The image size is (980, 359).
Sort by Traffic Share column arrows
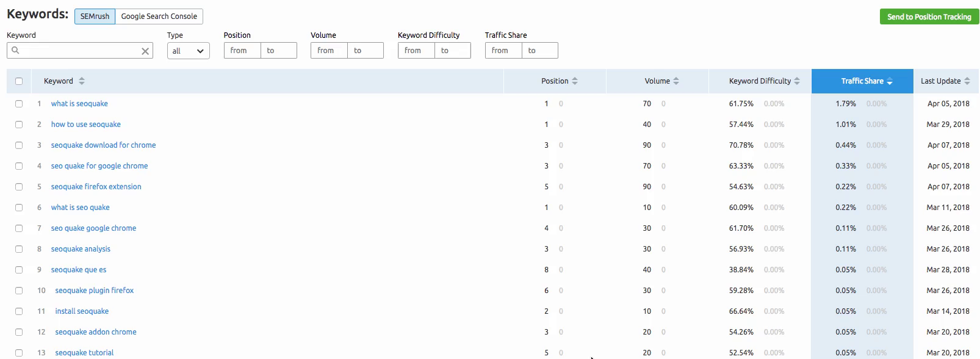pyautogui.click(x=890, y=81)
